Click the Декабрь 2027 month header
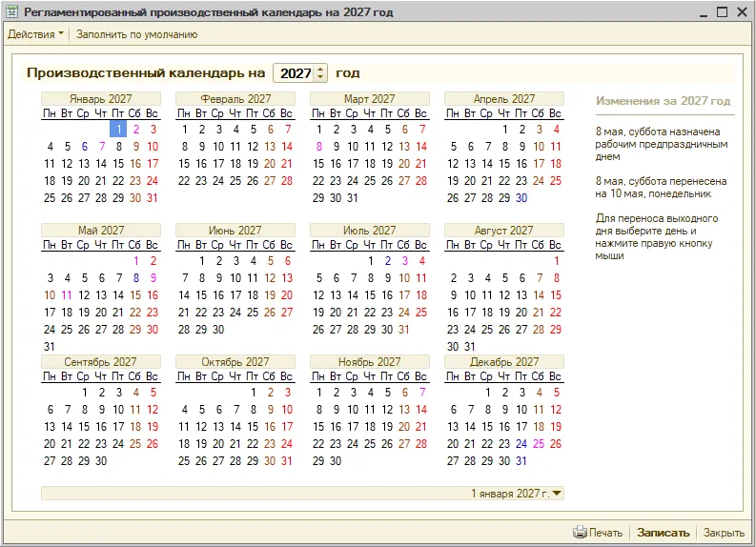The height and width of the screenshot is (547, 756). [x=504, y=362]
